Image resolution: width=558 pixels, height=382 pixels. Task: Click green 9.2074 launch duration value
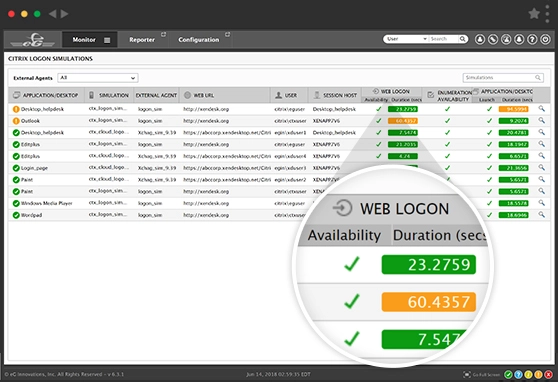(513, 121)
